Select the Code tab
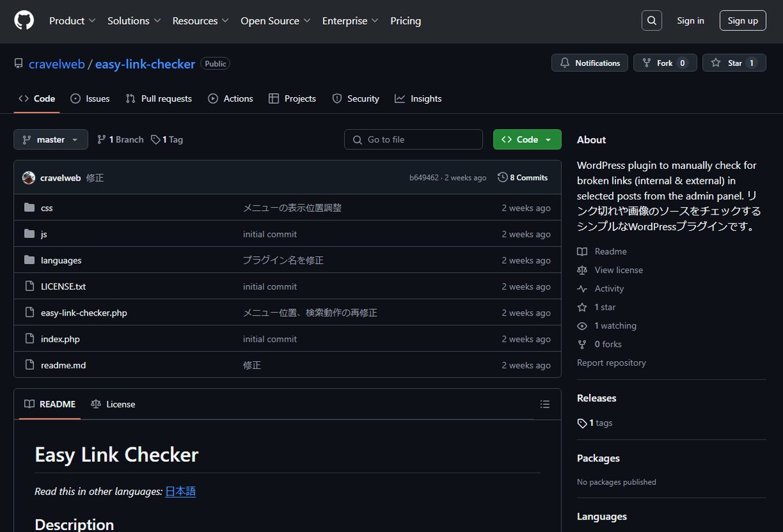The image size is (783, 532). pyautogui.click(x=37, y=98)
